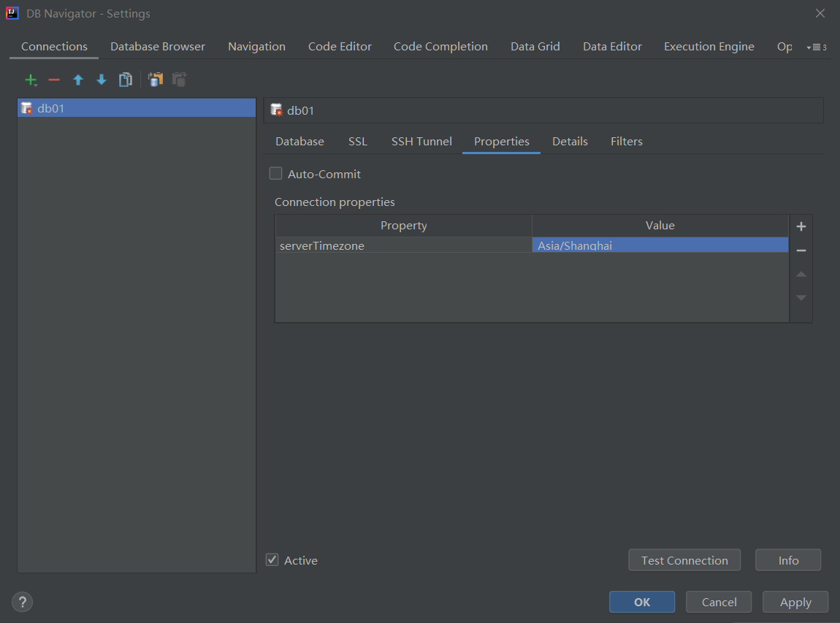Move db01 down in the connection list
840x623 pixels.
coord(101,80)
